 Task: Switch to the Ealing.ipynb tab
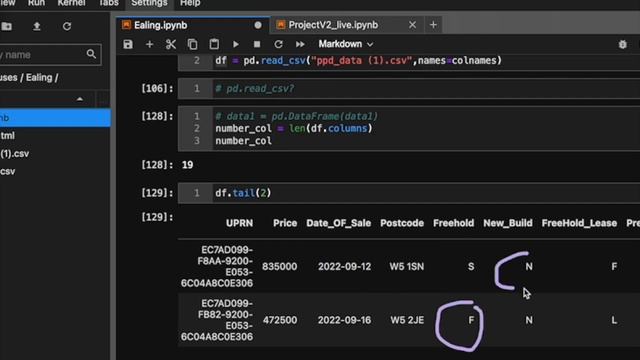click(193, 25)
